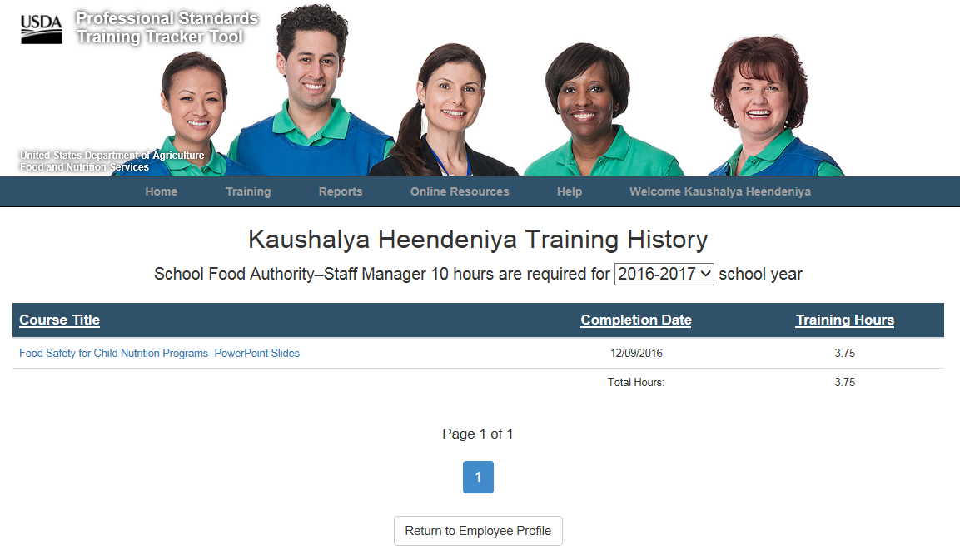
Task: Open Online Resources in navigation bar
Action: click(x=460, y=191)
